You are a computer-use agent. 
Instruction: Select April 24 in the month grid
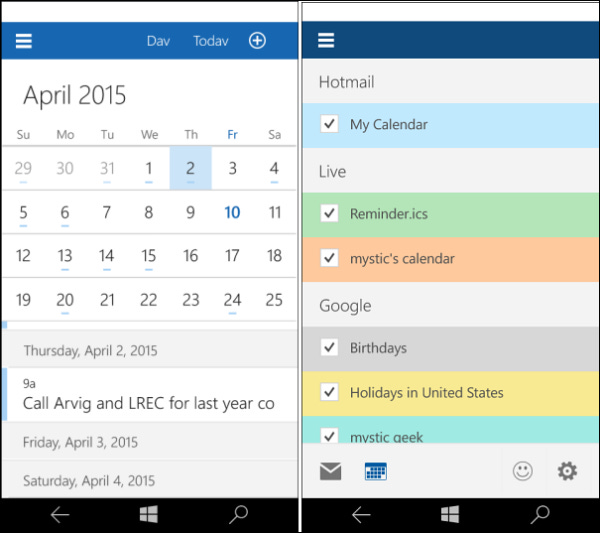(x=232, y=300)
